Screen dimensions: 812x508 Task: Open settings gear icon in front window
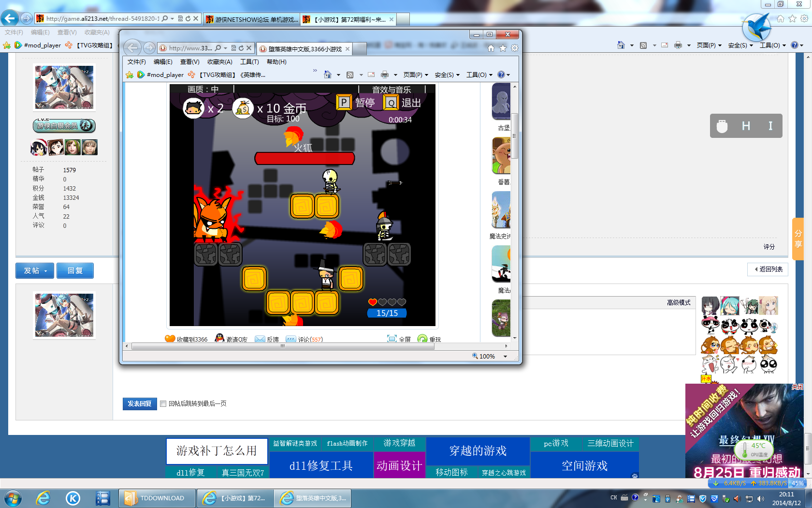pos(514,48)
